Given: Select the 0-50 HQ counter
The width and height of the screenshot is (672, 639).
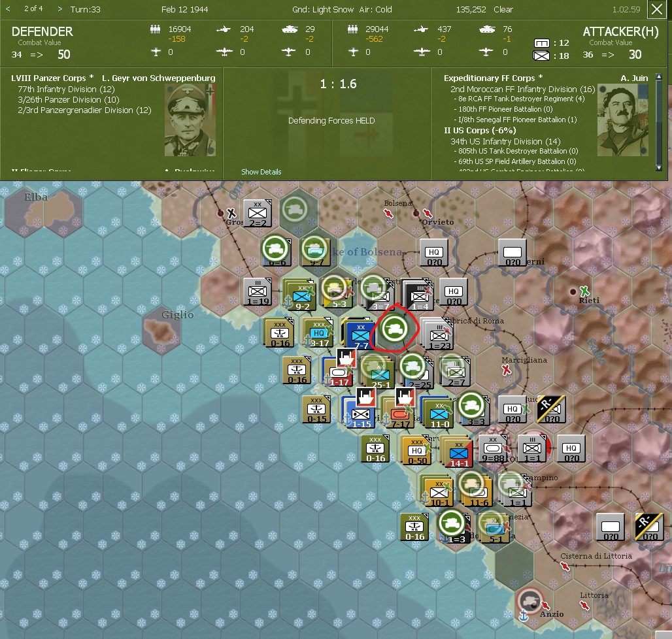Looking at the screenshot, I should 416,450.
